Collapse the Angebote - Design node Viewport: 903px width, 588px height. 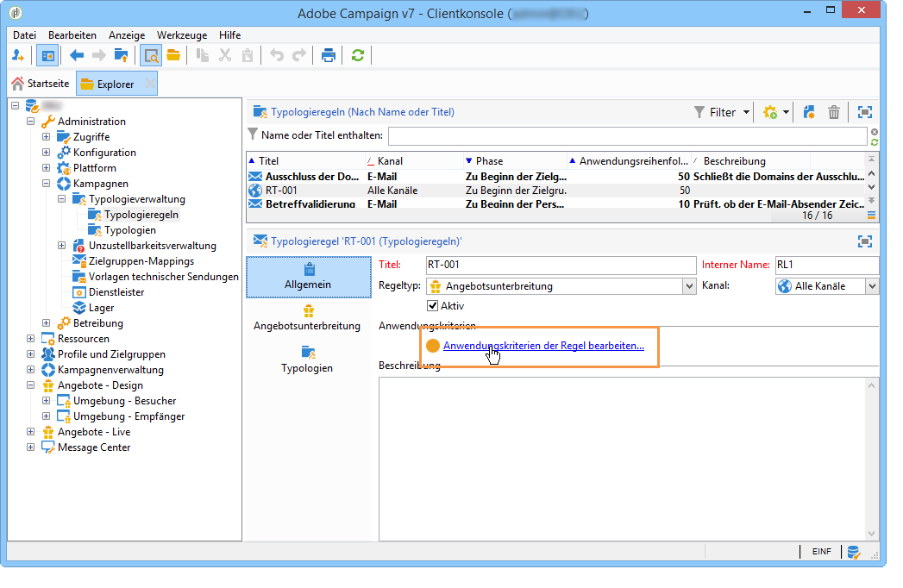pos(30,386)
